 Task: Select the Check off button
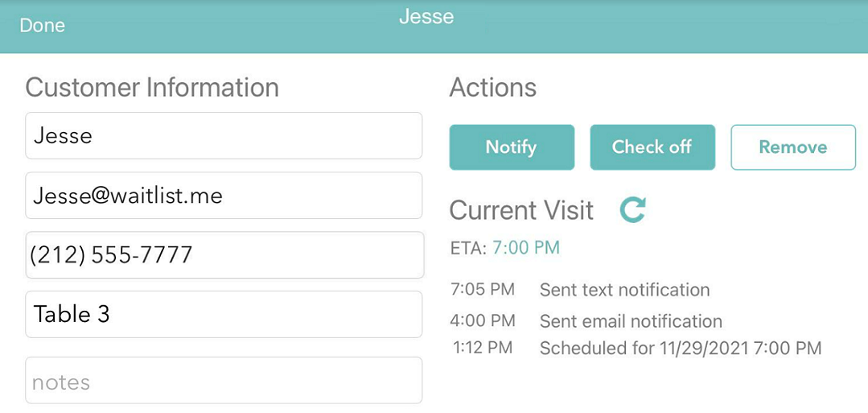652,147
